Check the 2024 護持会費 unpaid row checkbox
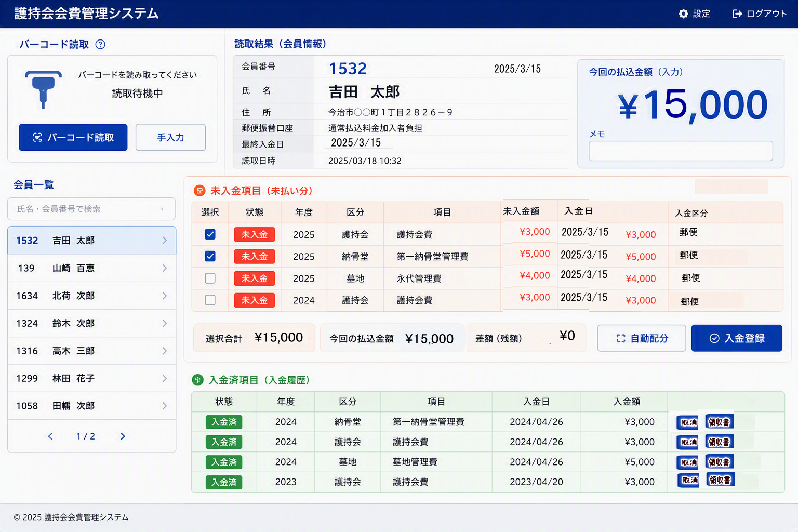 click(x=210, y=300)
